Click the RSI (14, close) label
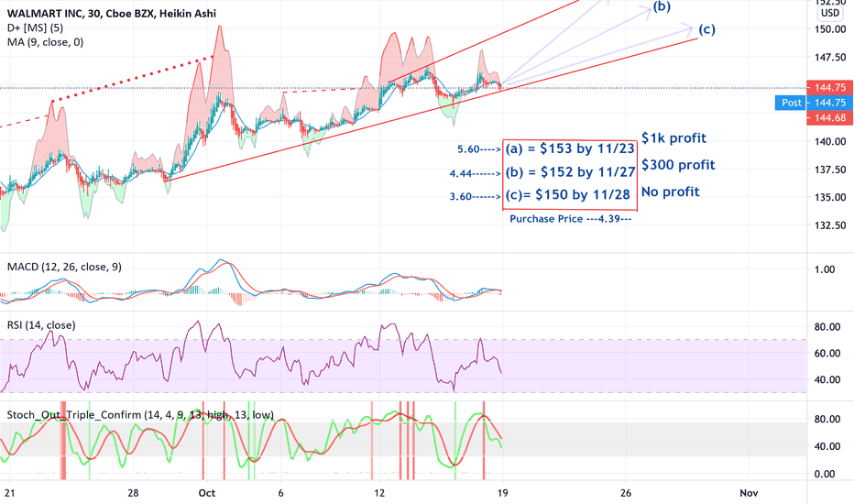Viewport: 854px width, 504px height. pyautogui.click(x=41, y=324)
